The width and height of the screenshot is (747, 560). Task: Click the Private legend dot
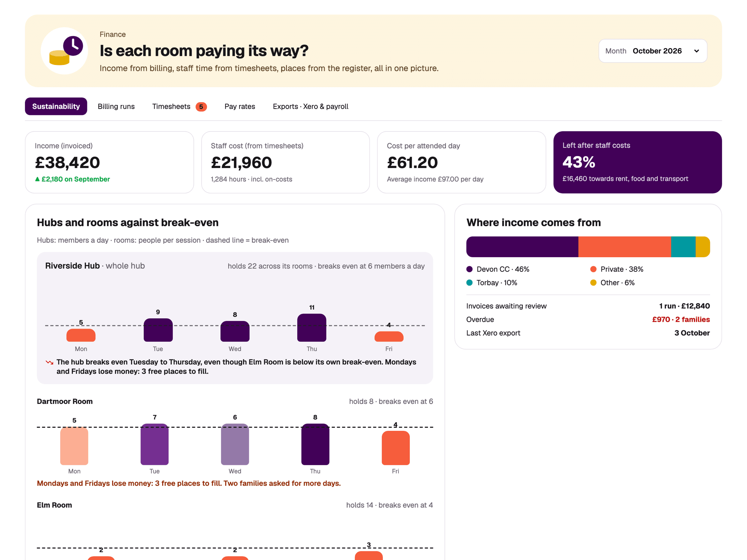click(593, 269)
